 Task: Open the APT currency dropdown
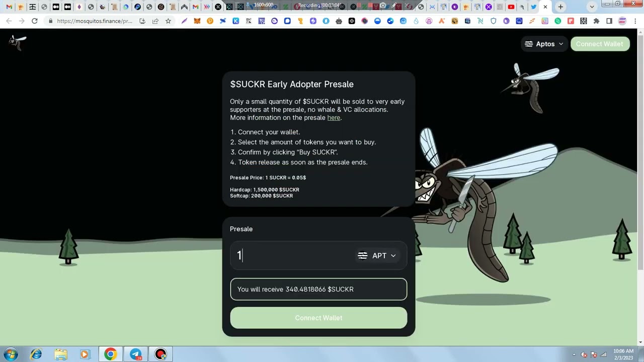click(x=377, y=255)
